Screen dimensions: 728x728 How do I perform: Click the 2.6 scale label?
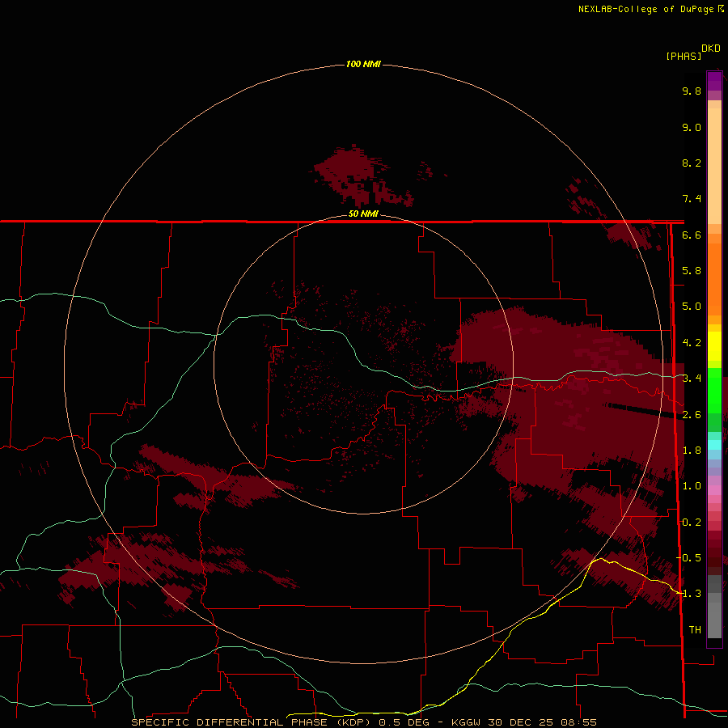(692, 415)
